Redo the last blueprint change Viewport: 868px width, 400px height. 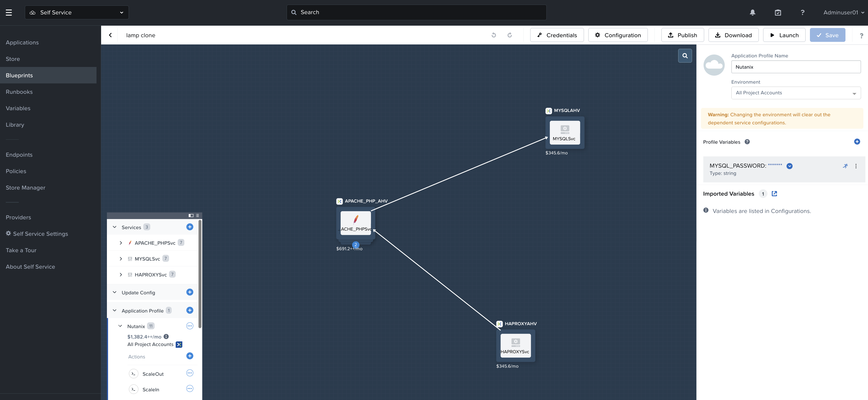click(510, 35)
